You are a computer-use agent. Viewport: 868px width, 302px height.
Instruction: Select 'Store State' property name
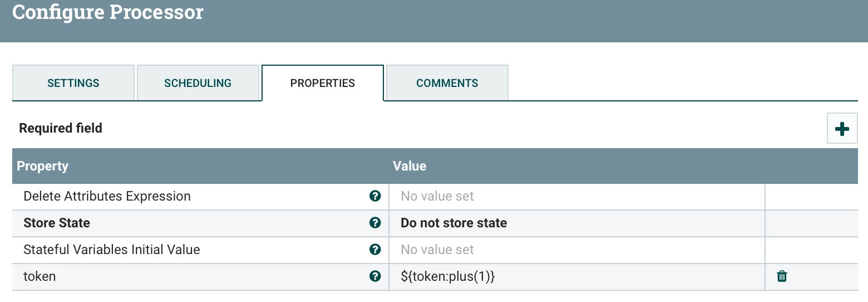click(x=57, y=223)
